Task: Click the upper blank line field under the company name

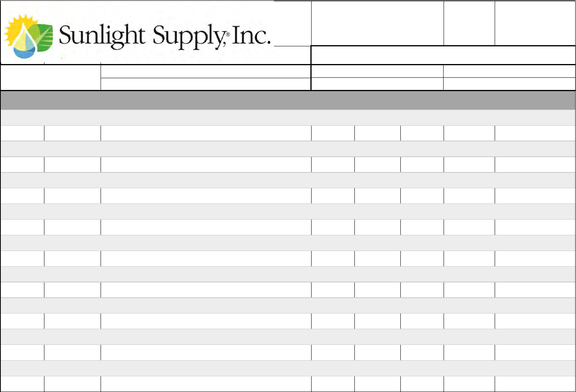Action: (x=205, y=71)
